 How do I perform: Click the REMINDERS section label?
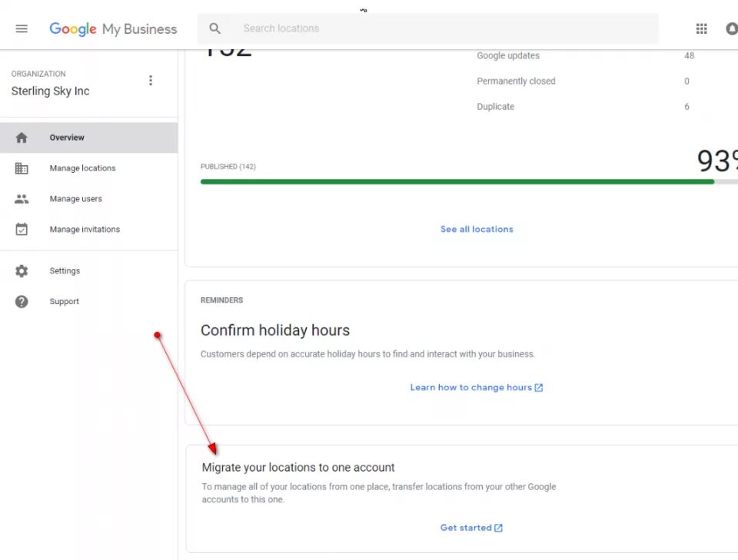point(221,300)
